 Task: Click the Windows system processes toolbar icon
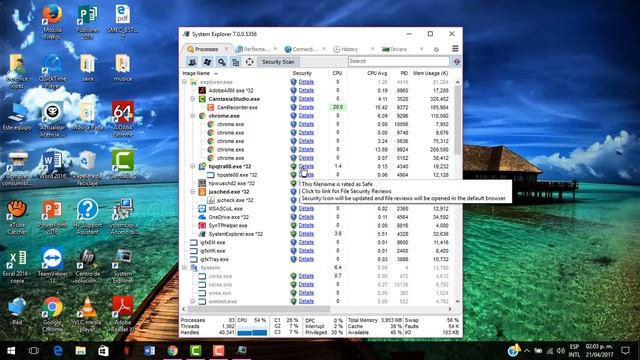(x=207, y=62)
